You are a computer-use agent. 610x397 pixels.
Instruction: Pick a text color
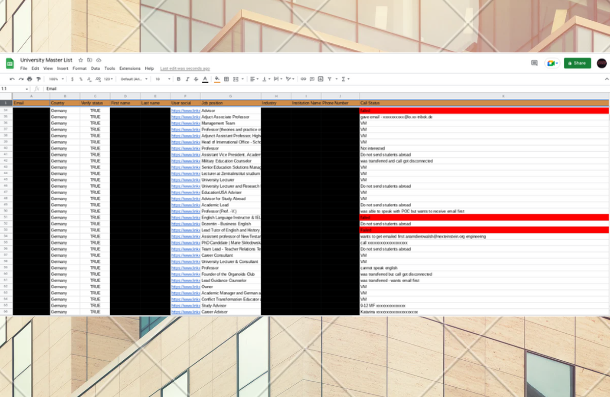click(x=205, y=79)
